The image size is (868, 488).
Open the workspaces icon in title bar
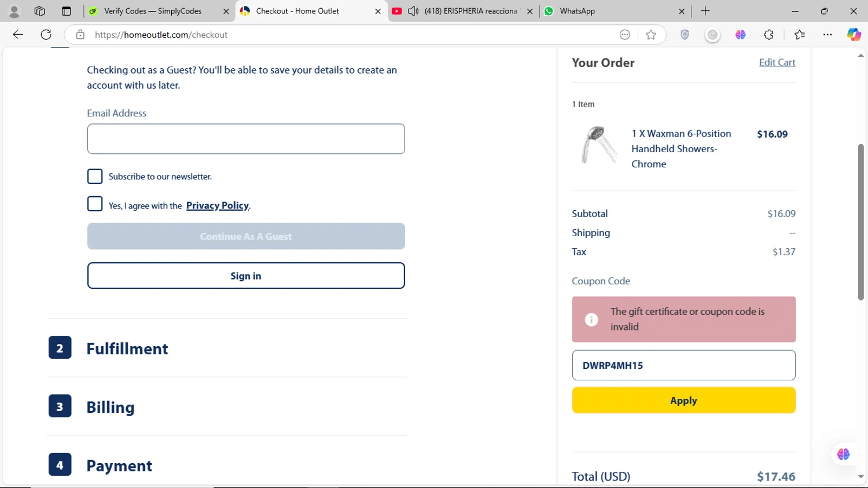coord(40,11)
